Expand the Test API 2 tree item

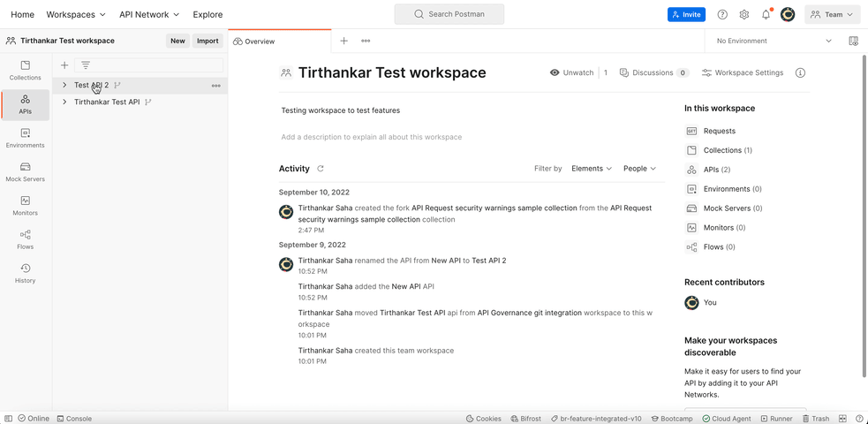click(x=64, y=86)
